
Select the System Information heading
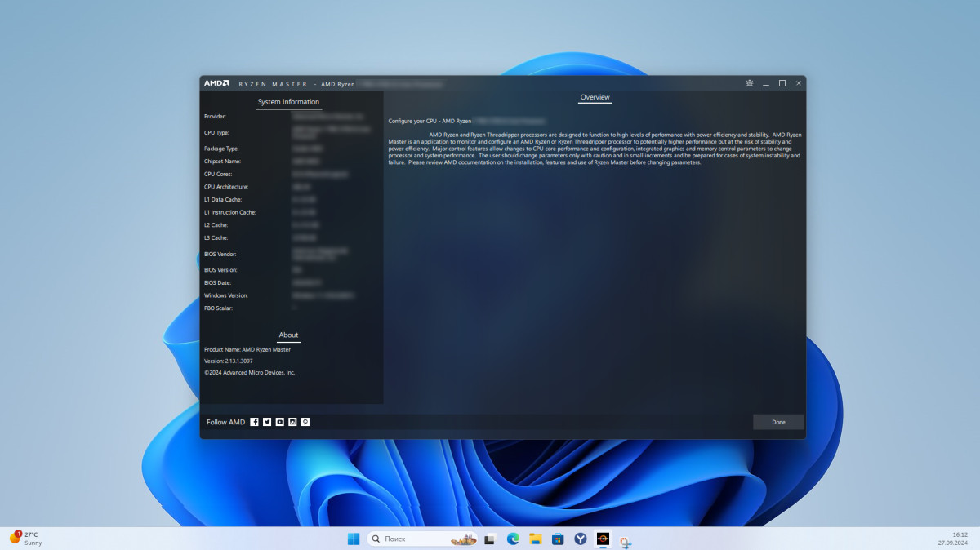click(288, 102)
